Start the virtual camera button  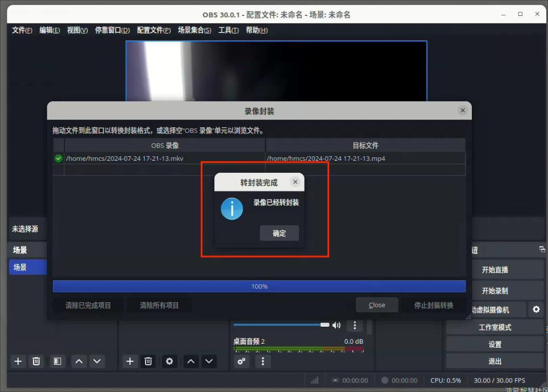[x=499, y=310]
